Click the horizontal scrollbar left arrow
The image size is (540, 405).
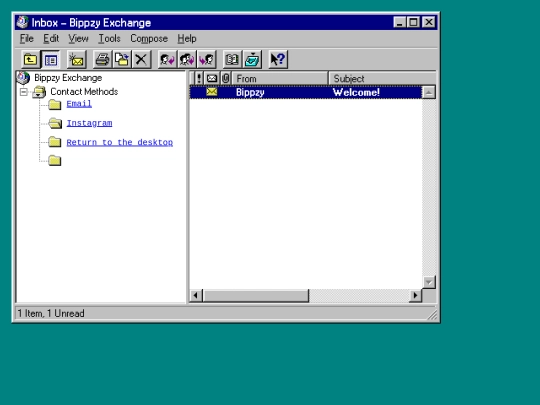tap(196, 295)
